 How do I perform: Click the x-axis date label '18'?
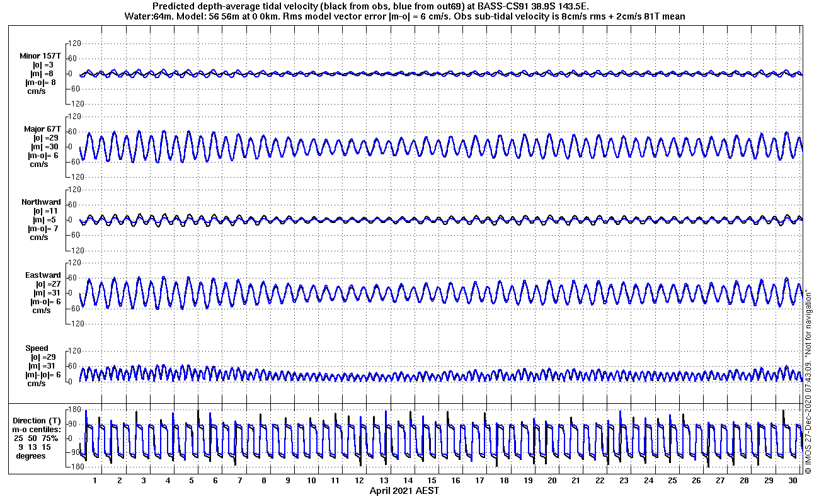pyautogui.click(x=504, y=481)
